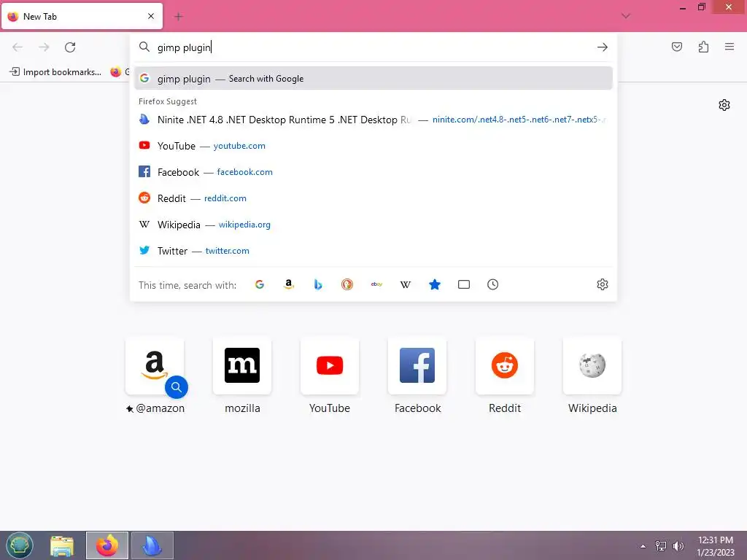The height and width of the screenshot is (560, 747).
Task: Search this time with Wikipedia icon
Action: 406,284
